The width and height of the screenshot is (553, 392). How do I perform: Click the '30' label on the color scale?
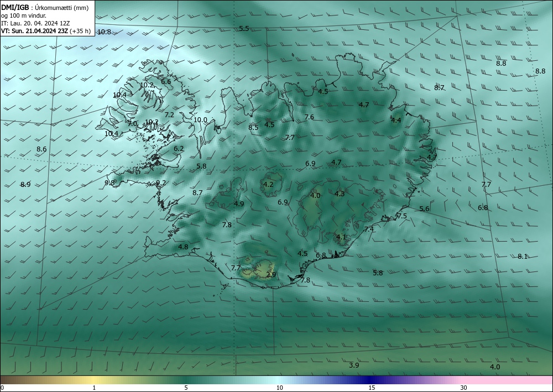pos(464,388)
